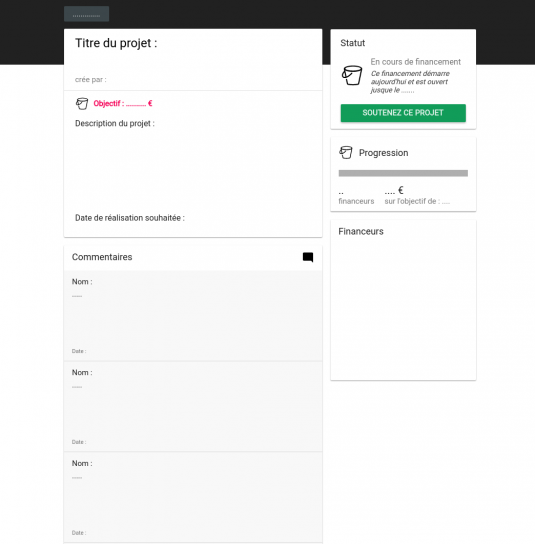This screenshot has width=535, height=544.
Task: Select the first comment's Nom field
Action: click(82, 282)
